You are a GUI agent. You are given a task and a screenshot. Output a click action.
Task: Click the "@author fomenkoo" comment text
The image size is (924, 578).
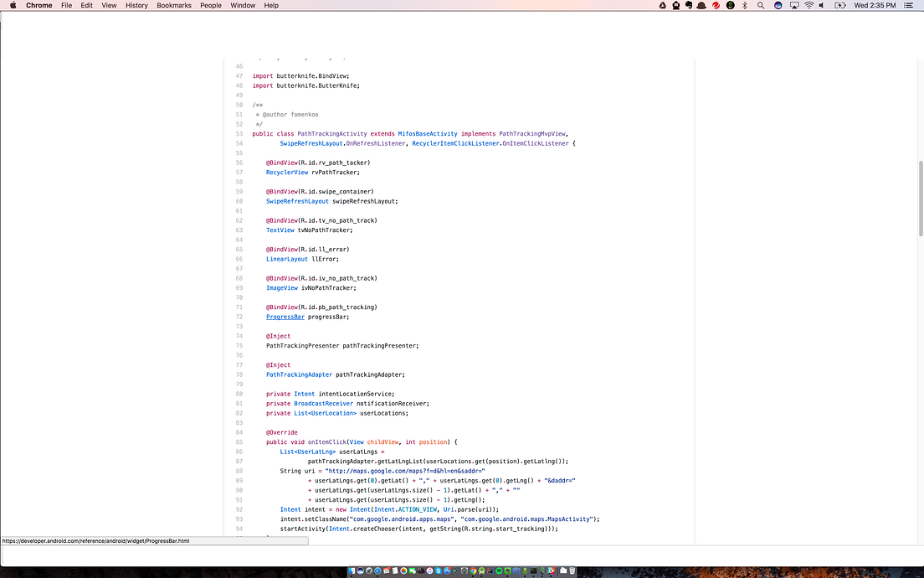pos(290,115)
